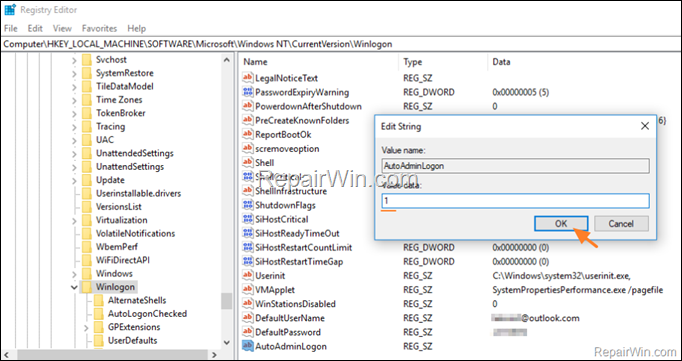The height and width of the screenshot is (361, 682).
Task: Expand the UnattendSettings tree node
Action: tap(74, 167)
